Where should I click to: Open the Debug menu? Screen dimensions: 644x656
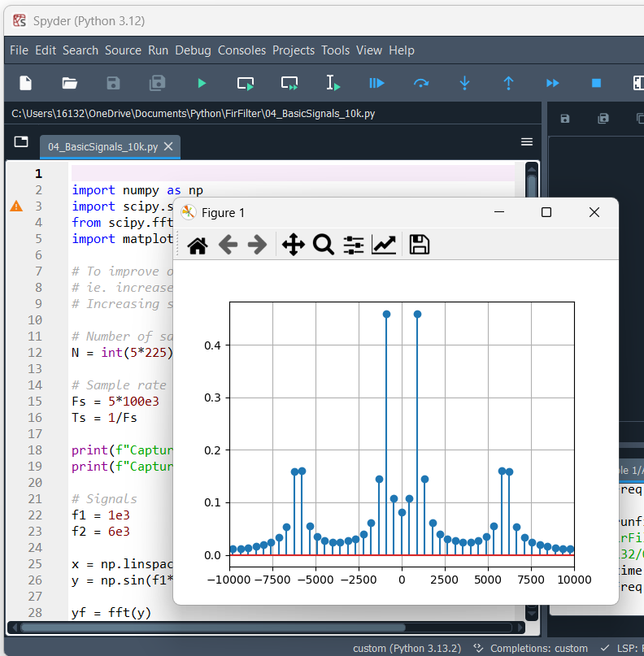coord(193,50)
